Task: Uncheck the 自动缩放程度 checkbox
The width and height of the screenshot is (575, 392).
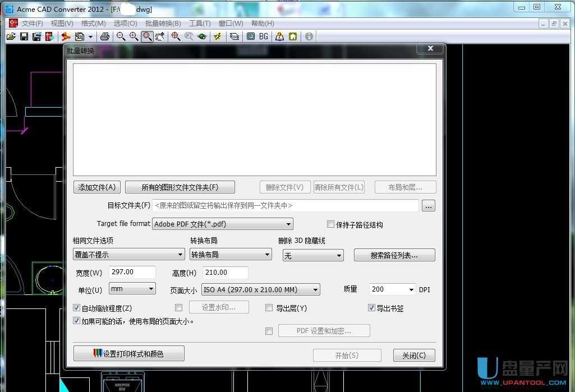Action: tap(77, 308)
